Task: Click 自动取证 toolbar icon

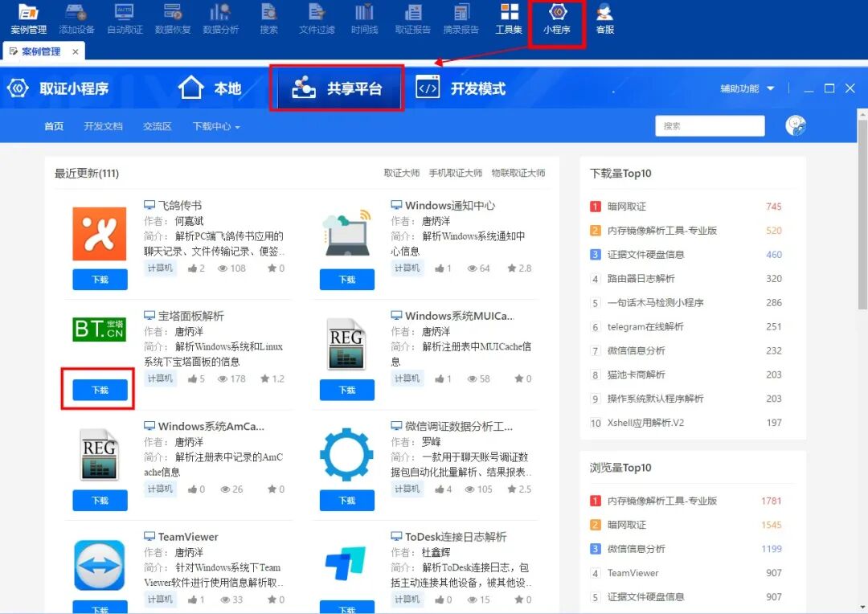Action: click(125, 18)
